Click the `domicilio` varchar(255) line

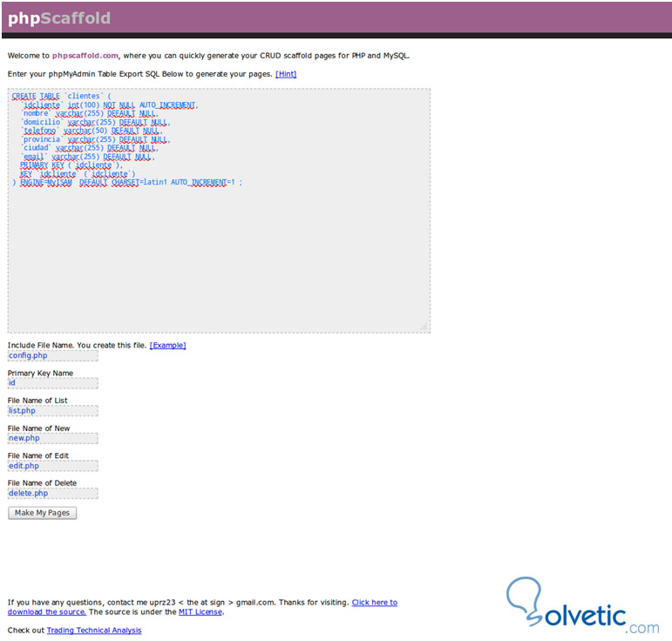point(95,122)
